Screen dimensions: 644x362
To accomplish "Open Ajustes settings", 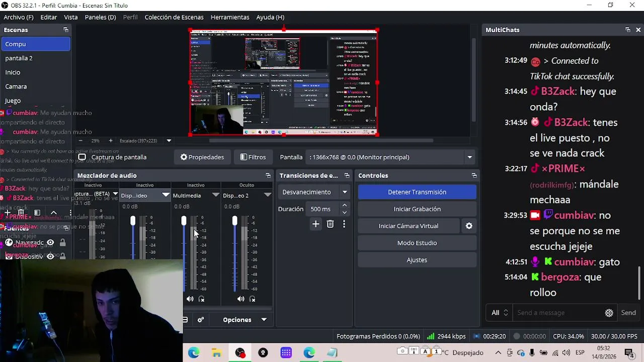I will click(417, 260).
